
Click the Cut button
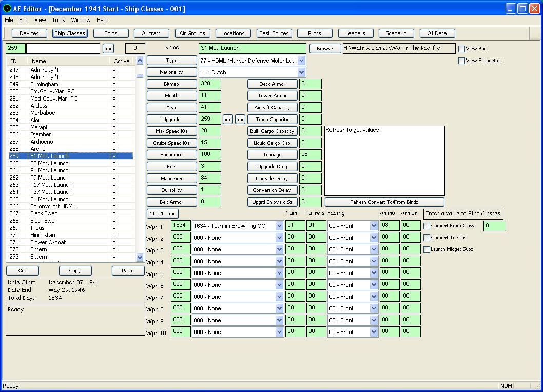point(22,271)
